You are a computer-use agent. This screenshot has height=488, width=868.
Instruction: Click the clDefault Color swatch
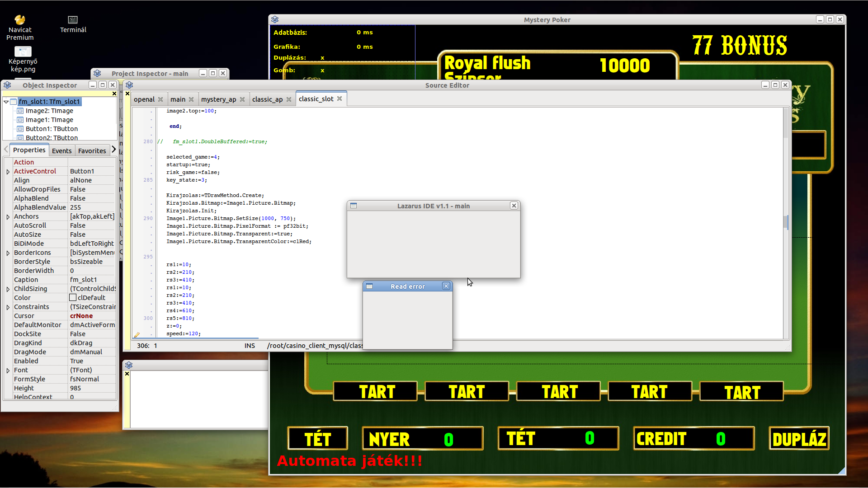pos(73,297)
